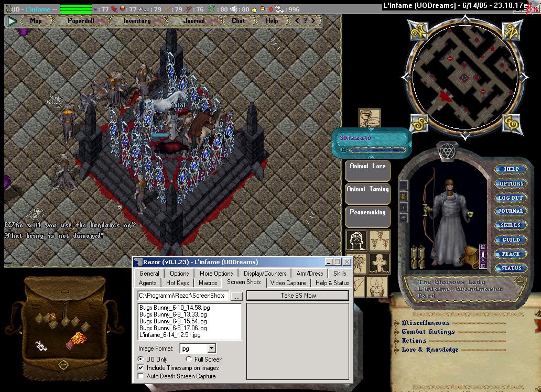This screenshot has height=392, width=541.
Task: Click the hexagram virtue icon above paperdoll
Action: 448,149
